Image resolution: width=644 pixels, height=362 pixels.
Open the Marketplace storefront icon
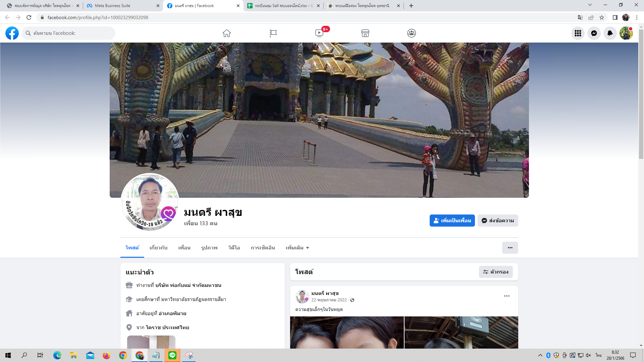(x=365, y=33)
